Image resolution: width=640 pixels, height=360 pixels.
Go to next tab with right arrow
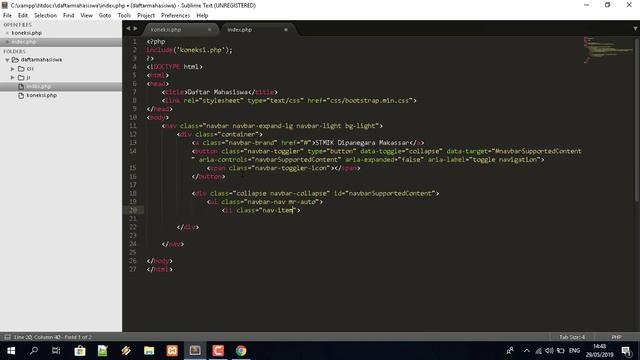tap(135, 29)
